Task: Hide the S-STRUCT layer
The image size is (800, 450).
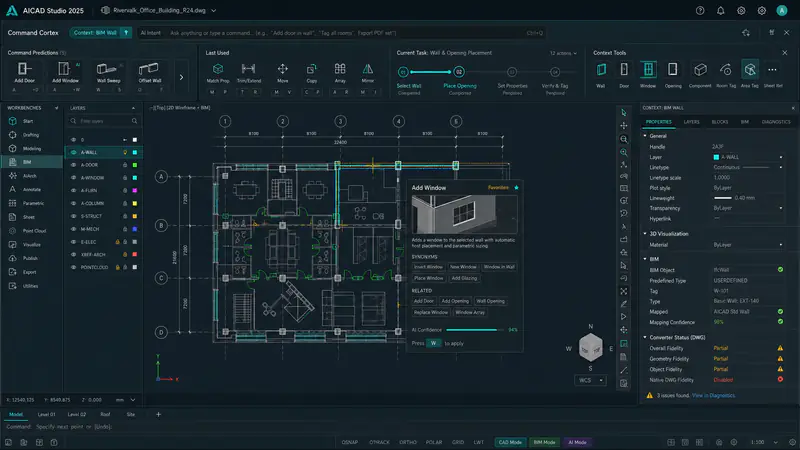Action: coord(73,216)
